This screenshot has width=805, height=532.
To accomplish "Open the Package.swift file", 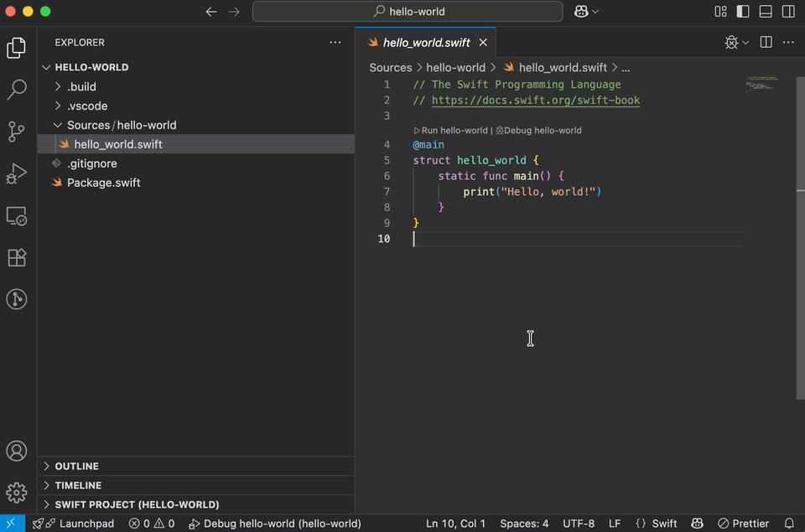I will click(x=195, y=183).
